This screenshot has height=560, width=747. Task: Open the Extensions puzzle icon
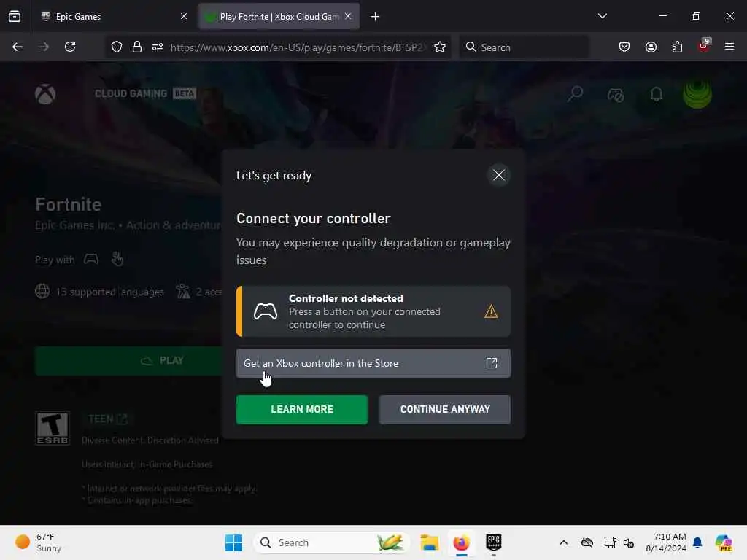(677, 47)
